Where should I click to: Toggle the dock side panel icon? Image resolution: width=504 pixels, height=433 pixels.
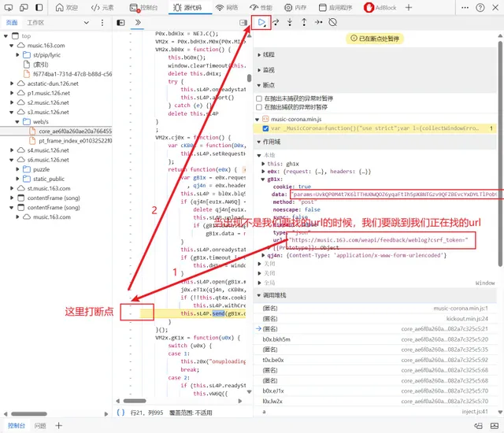click(x=39, y=7)
